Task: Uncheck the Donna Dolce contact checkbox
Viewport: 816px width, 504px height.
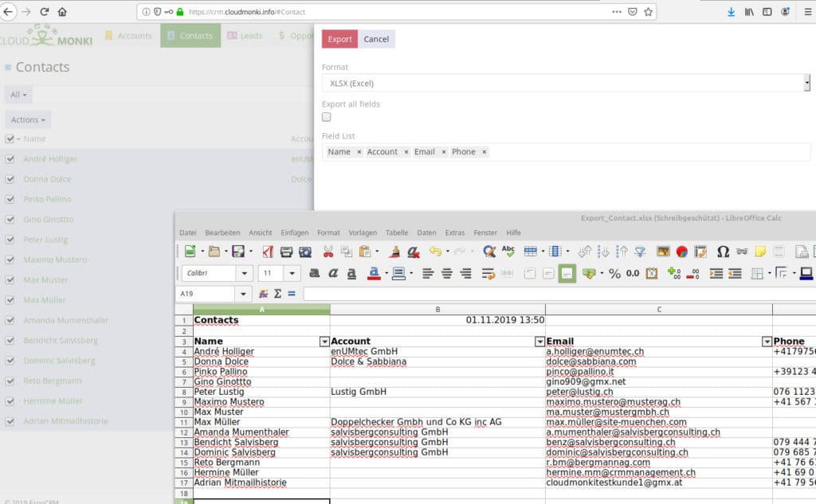Action: click(10, 179)
